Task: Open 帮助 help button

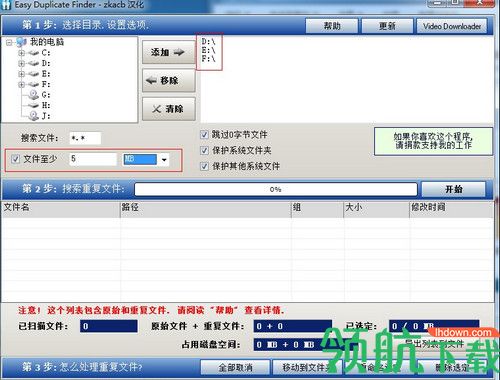Action: click(332, 26)
